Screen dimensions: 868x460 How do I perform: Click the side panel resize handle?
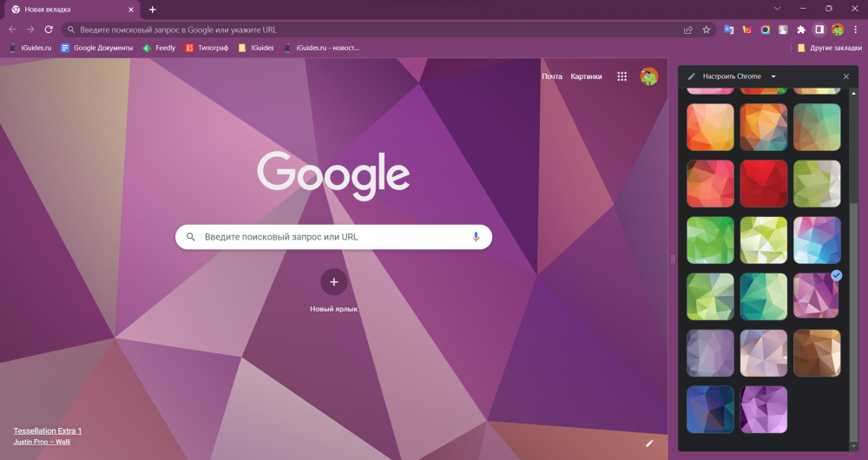[674, 259]
